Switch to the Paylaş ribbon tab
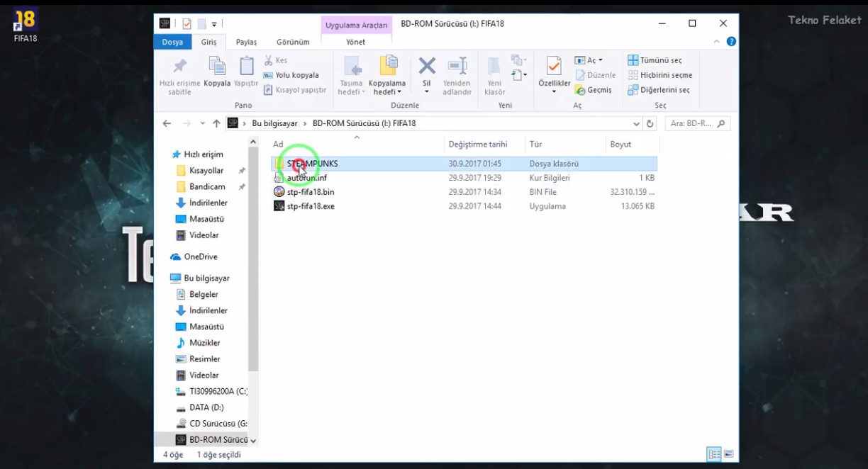This screenshot has height=469, width=868. [x=246, y=42]
